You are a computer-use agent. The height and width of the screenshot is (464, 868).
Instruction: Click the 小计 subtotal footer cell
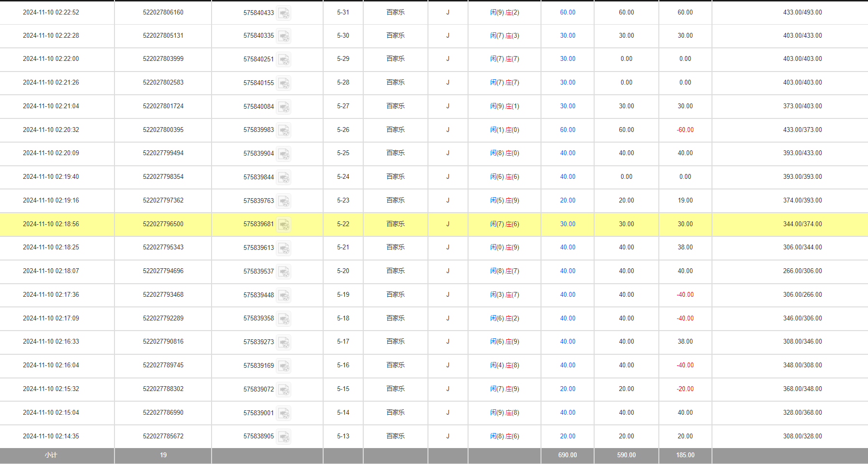51,455
